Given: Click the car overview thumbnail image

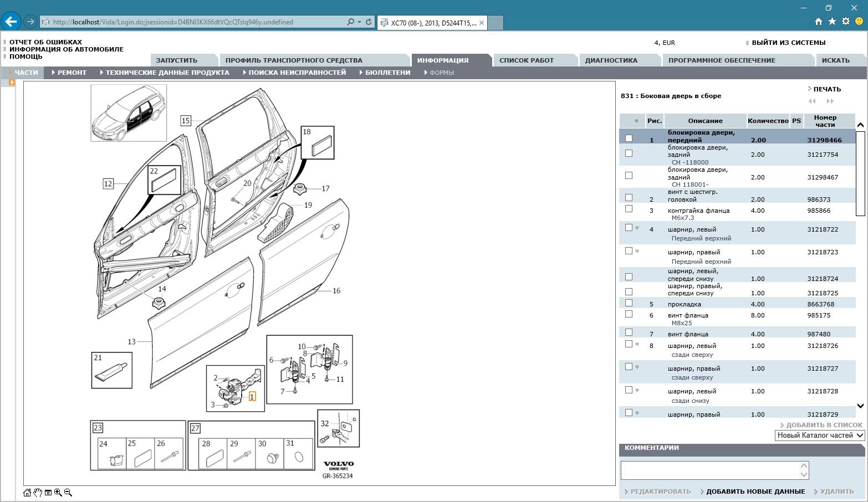Looking at the screenshot, I should point(129,113).
